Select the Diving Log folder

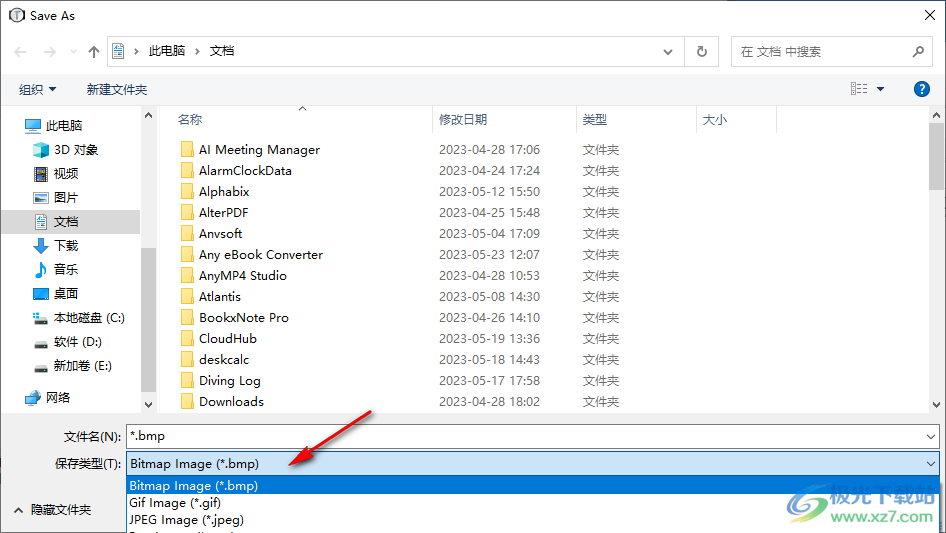point(221,381)
